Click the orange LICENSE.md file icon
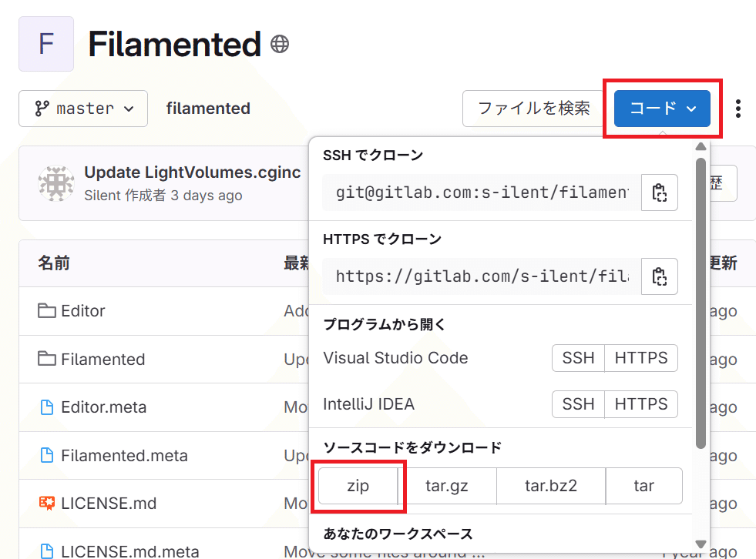Viewport: 756px width, 559px height. click(46, 503)
